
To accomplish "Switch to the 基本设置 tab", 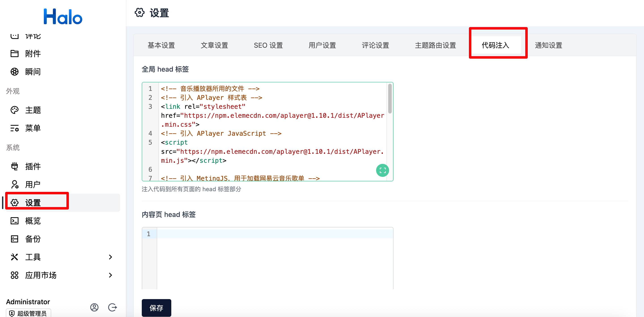I will [161, 45].
